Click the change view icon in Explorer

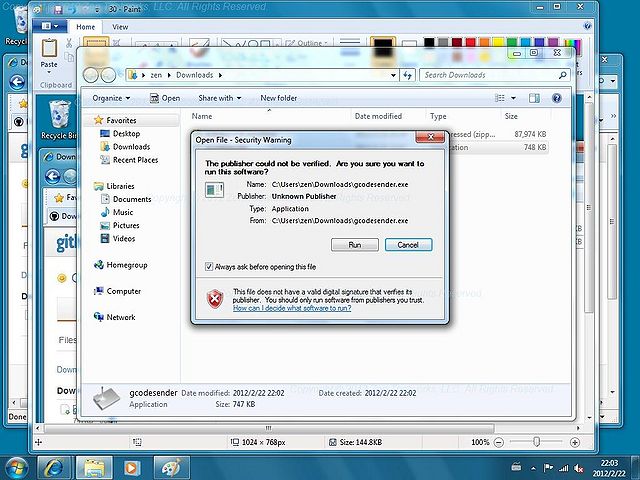click(x=500, y=98)
